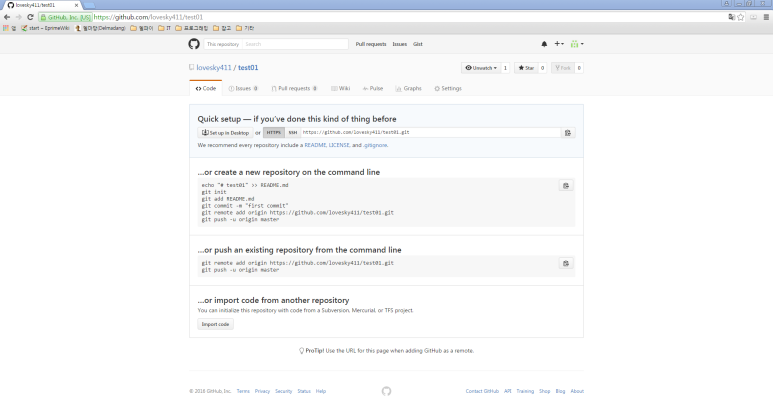Open the Privacy footer link

[262, 391]
